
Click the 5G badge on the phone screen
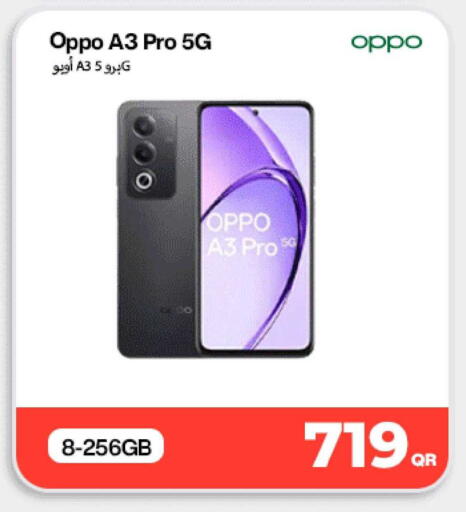tap(289, 243)
